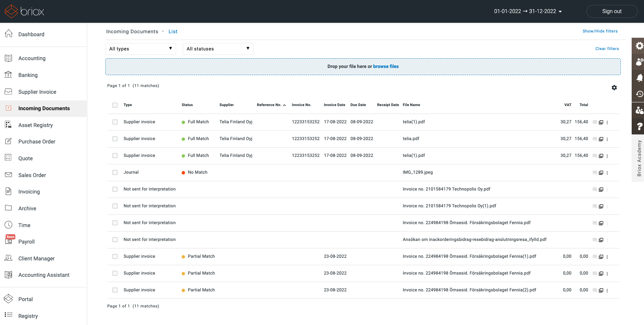The image size is (644, 325).
Task: Click Show/Hide filters link
Action: (x=600, y=31)
